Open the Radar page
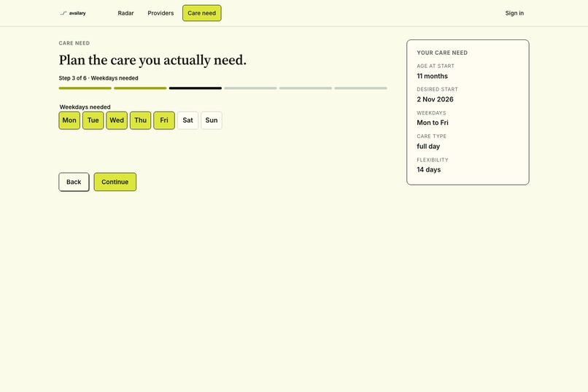This screenshot has height=392, width=588. pyautogui.click(x=125, y=13)
